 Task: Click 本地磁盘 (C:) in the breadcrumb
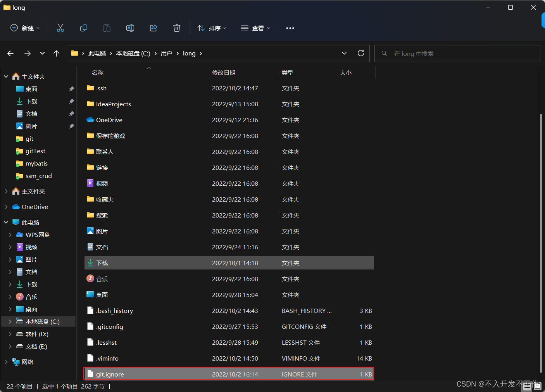click(x=133, y=54)
